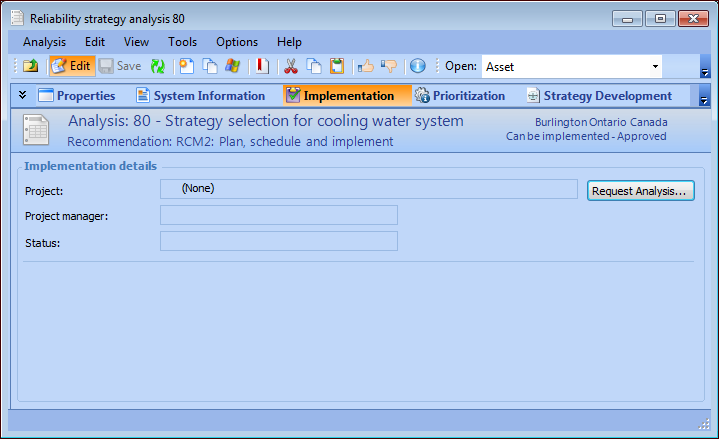Click the folder up-arrow toolbar icon

[31, 66]
